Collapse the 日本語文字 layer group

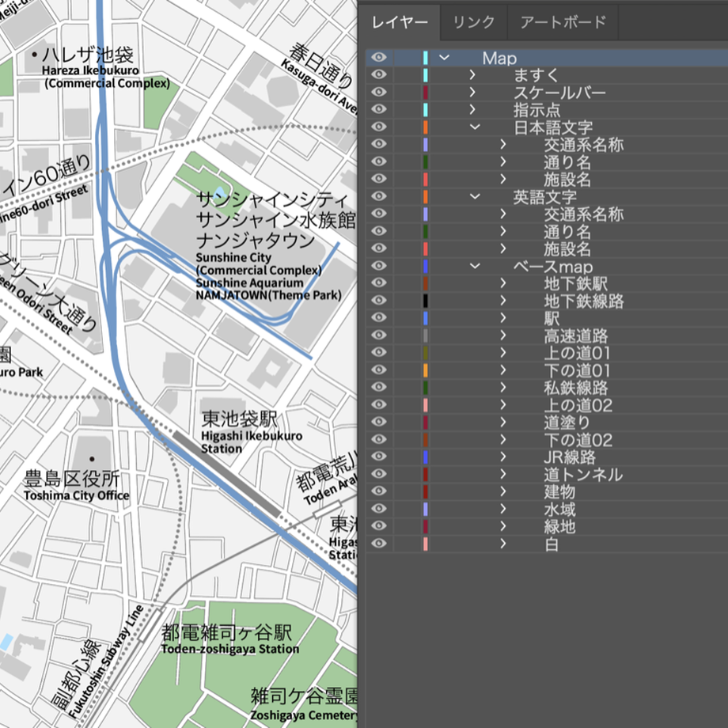(475, 127)
